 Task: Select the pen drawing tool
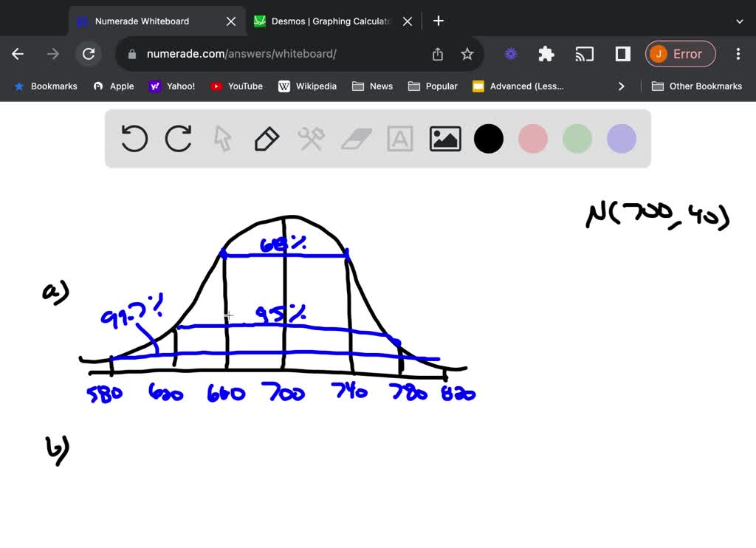pos(267,139)
